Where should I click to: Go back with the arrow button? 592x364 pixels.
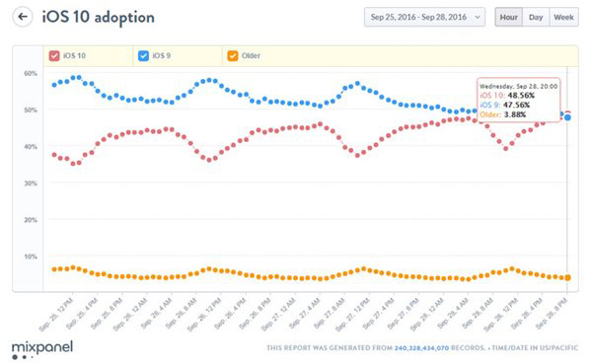click(23, 17)
